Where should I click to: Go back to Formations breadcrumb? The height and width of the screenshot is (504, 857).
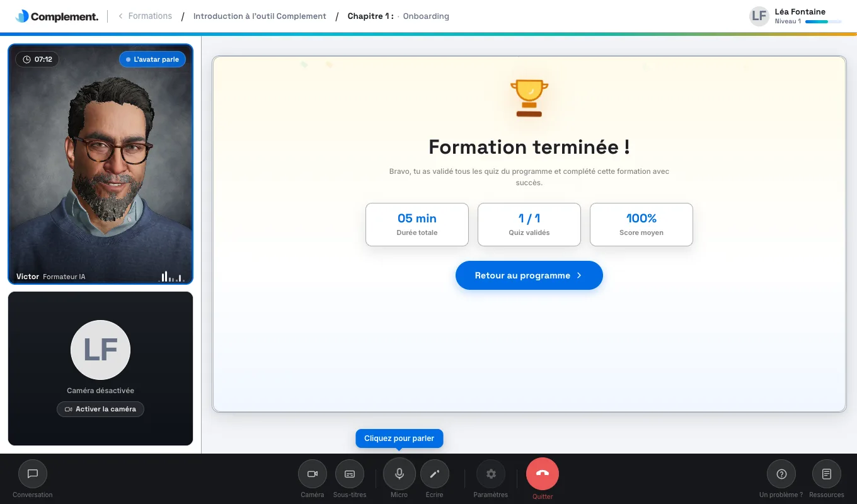coord(145,16)
